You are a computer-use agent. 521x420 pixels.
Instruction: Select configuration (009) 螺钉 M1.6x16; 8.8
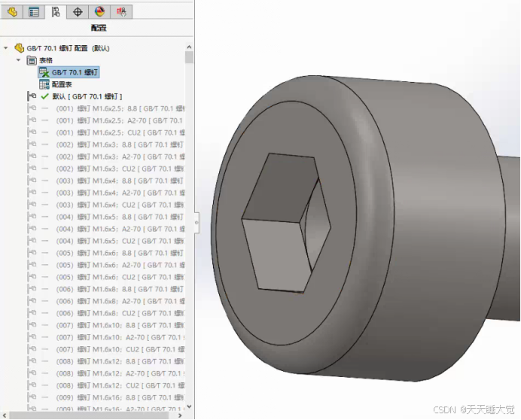click(x=120, y=397)
